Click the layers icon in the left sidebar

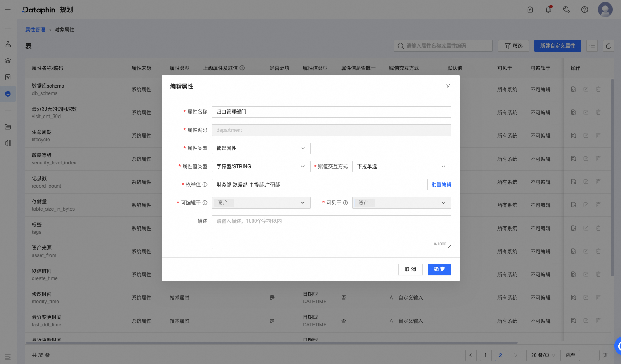8,60
